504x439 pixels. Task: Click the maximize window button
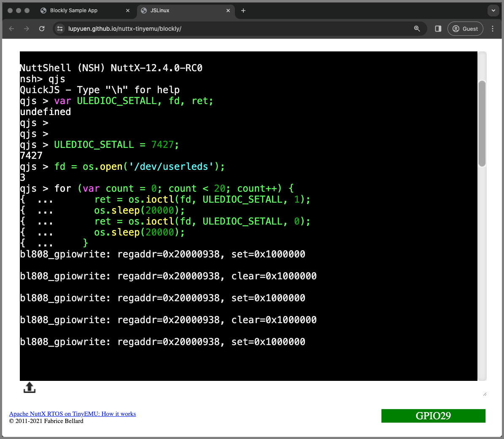(27, 11)
